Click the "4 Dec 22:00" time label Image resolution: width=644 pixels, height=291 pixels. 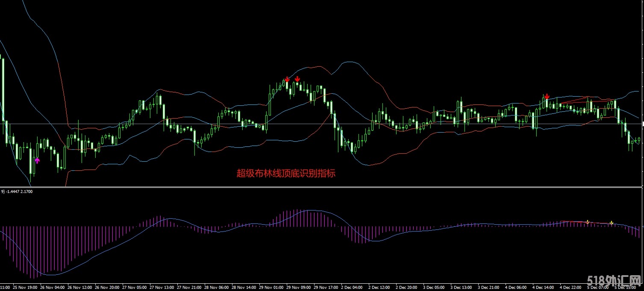pyautogui.click(x=571, y=288)
